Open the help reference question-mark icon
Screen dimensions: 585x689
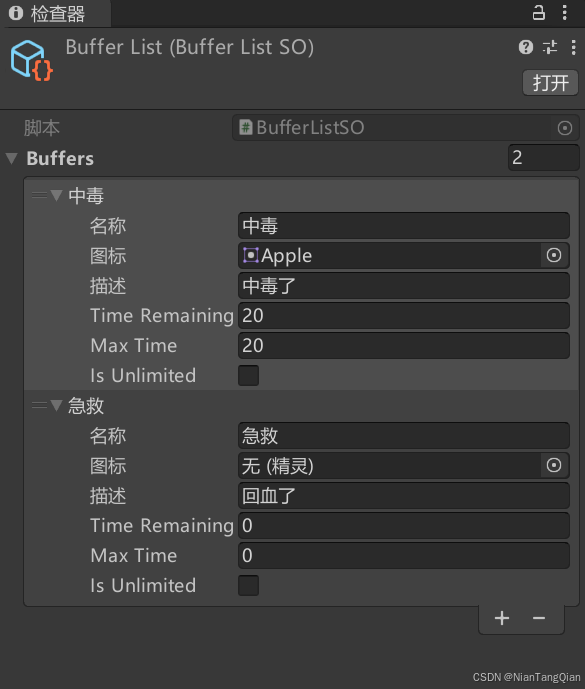coord(526,47)
